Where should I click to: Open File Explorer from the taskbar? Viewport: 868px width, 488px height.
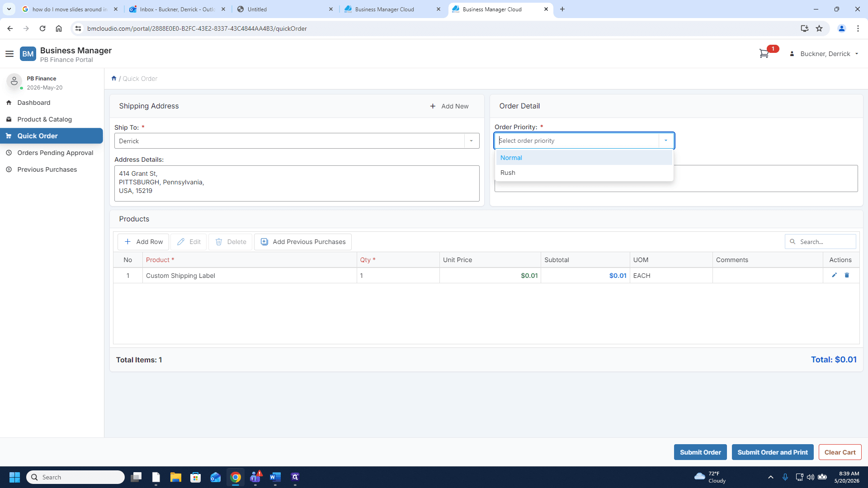175,477
